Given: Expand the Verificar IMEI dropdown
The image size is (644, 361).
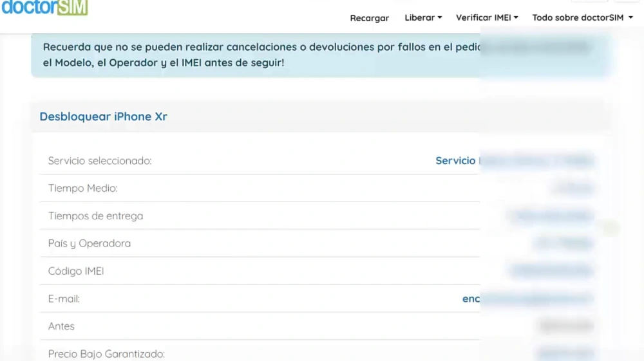Looking at the screenshot, I should [487, 18].
